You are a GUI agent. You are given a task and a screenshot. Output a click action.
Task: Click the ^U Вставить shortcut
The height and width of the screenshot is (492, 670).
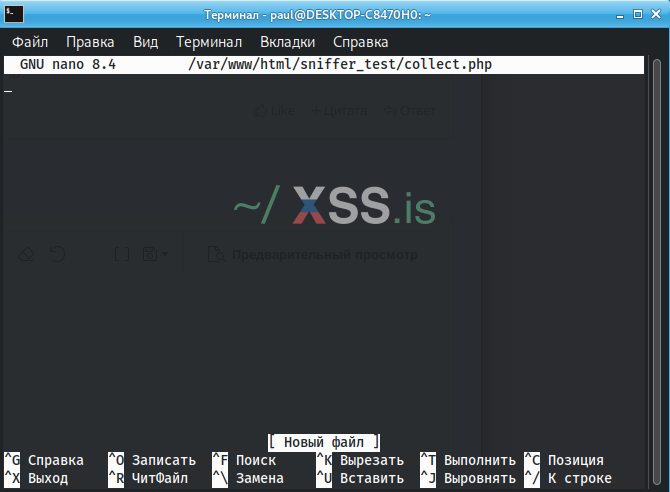[x=360, y=478]
